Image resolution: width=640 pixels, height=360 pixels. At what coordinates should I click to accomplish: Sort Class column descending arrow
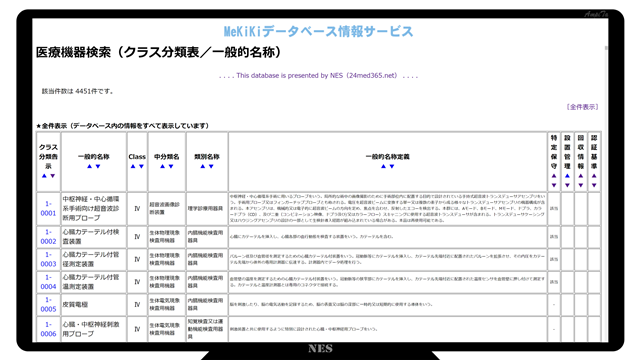pyautogui.click(x=141, y=166)
